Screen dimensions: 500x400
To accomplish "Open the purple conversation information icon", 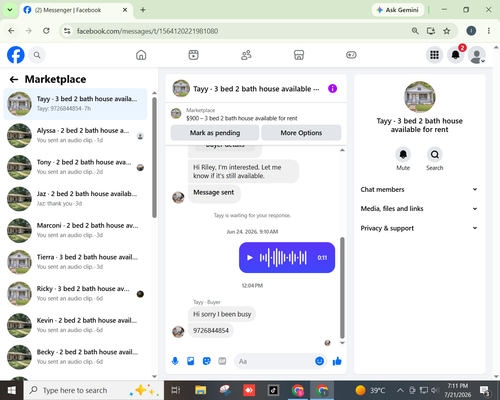I will pyautogui.click(x=332, y=89).
